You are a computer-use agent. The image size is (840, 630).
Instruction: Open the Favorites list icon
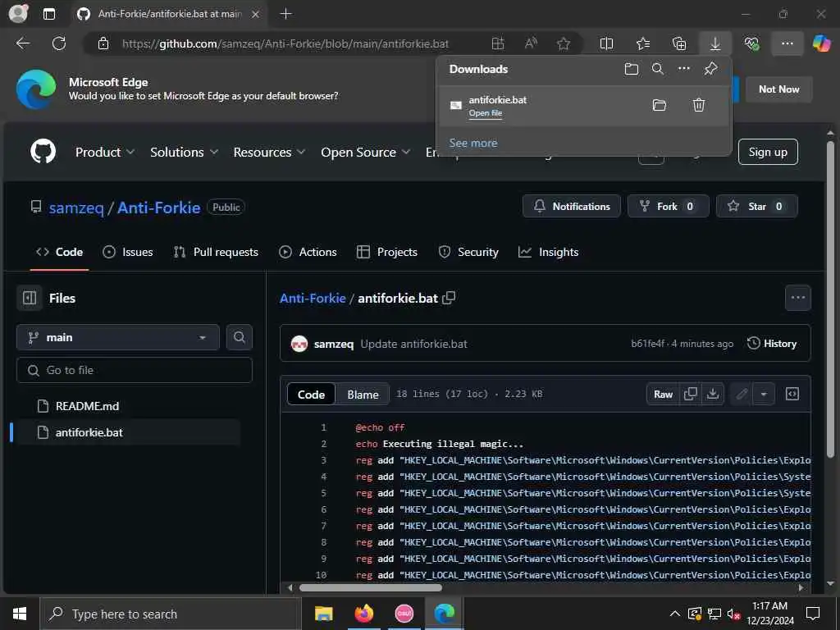click(643, 43)
